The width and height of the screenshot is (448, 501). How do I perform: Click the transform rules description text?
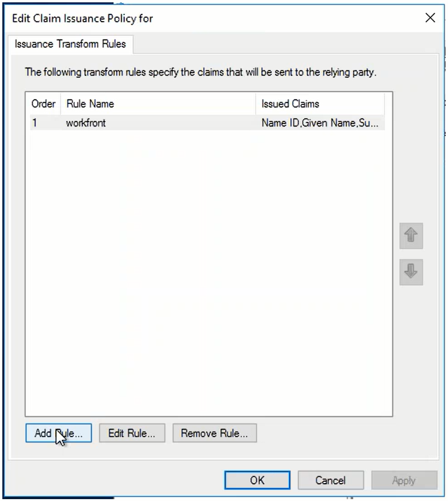[201, 73]
